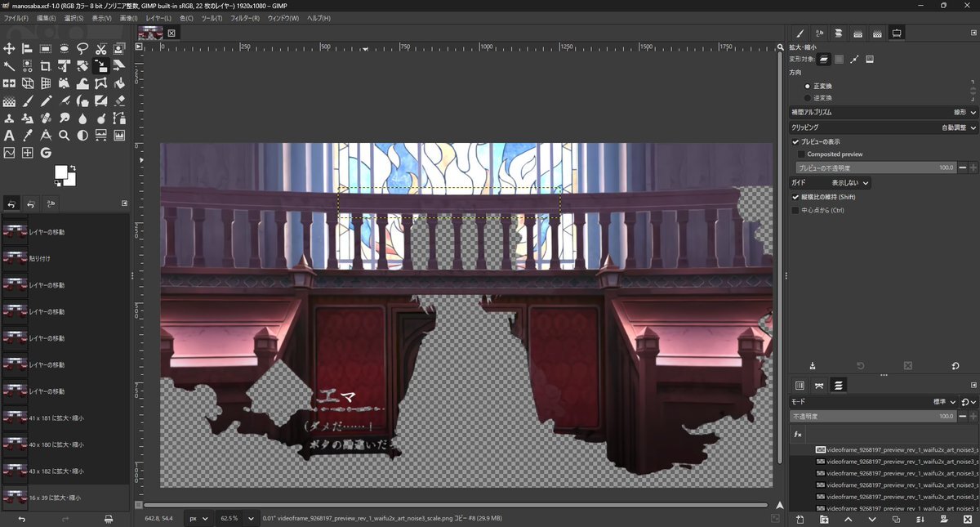Select the Perspective grid tool
980x527 pixels.
coord(46,83)
